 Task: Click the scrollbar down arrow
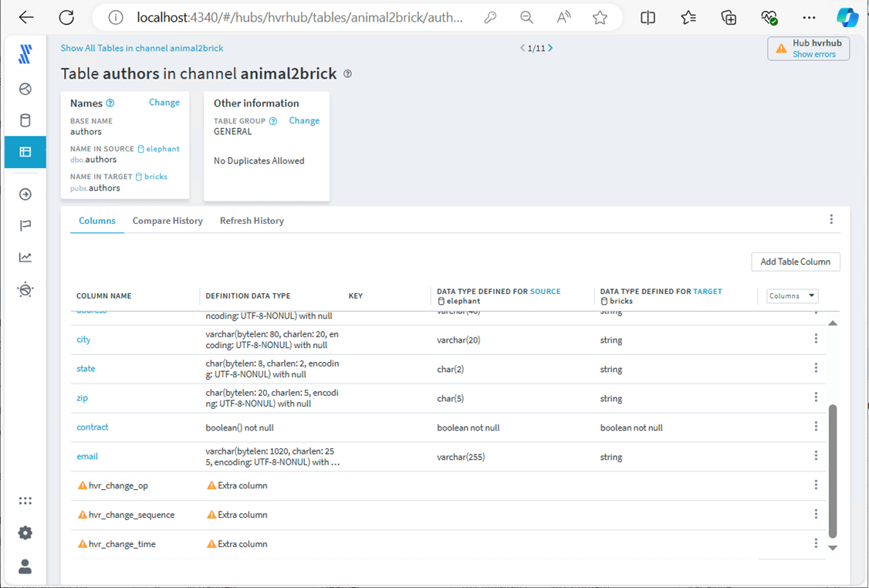[x=833, y=548]
